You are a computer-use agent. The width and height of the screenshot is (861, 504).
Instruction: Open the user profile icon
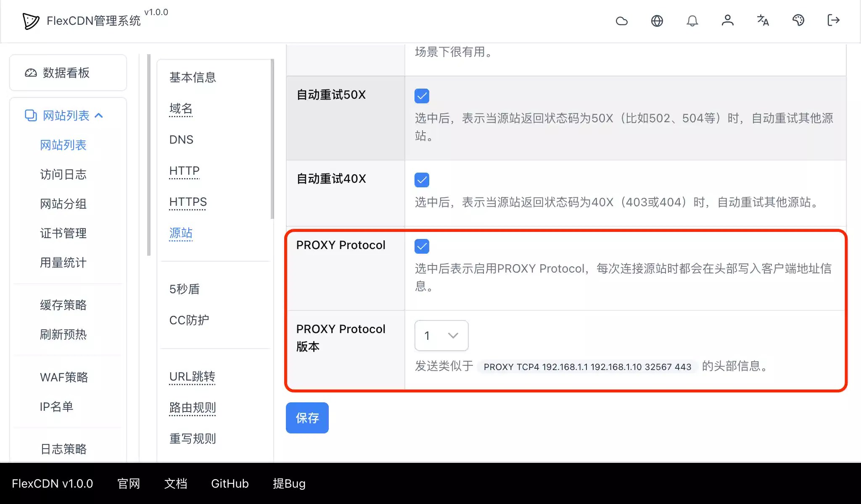(727, 20)
